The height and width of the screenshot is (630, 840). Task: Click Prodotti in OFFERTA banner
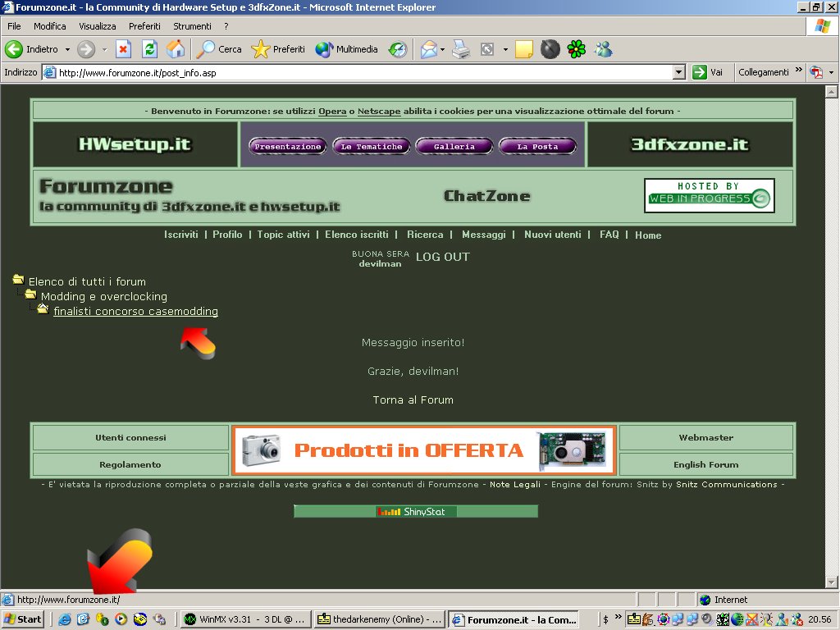pos(424,450)
